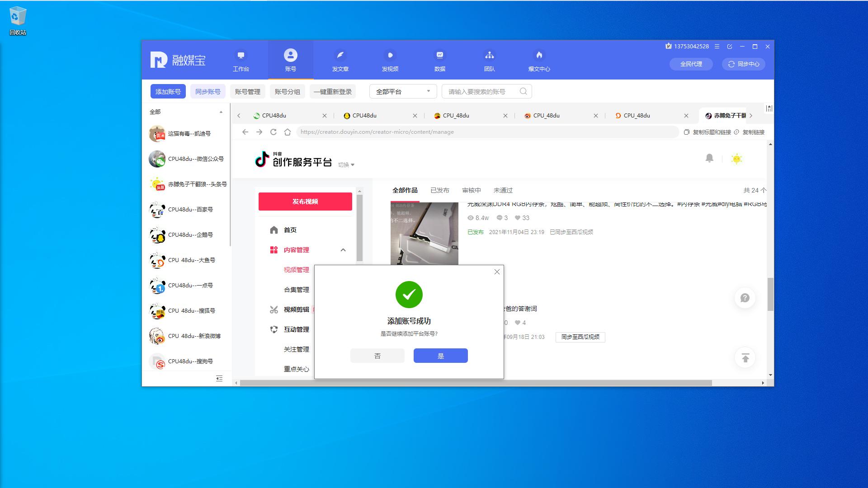
Task: Open the 全部平台 platform dropdown
Action: coord(402,91)
